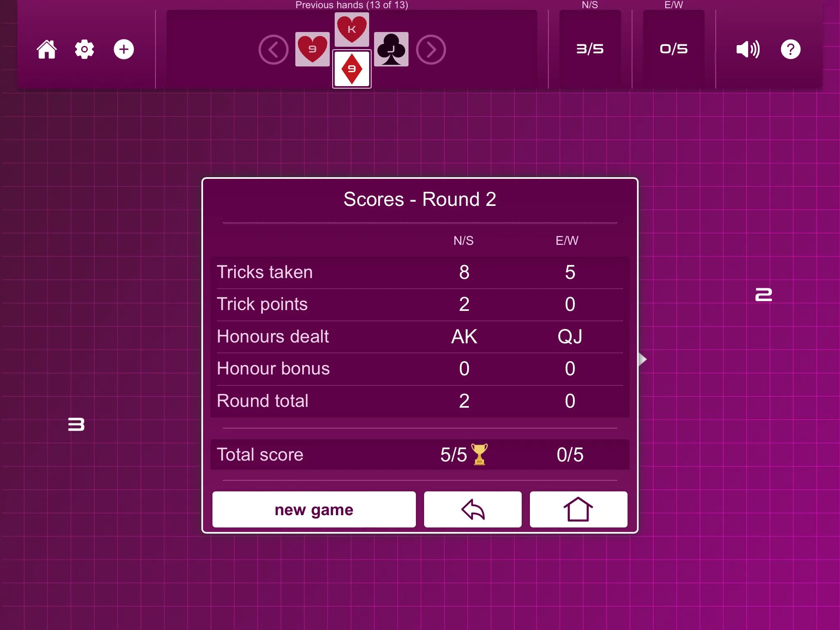840x630 pixels.
Task: Open the settings gear menu
Action: tap(84, 50)
